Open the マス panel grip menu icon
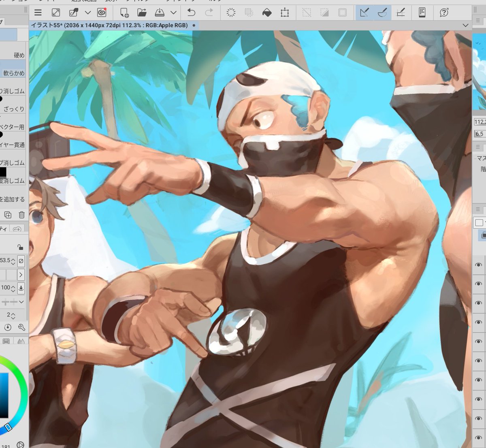The width and height of the screenshot is (486, 448). click(478, 147)
